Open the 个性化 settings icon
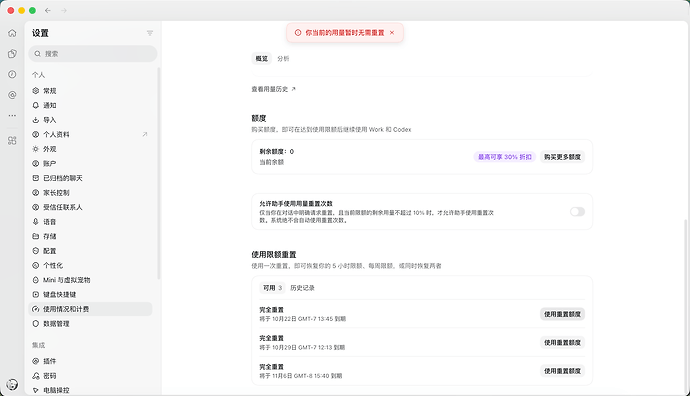This screenshot has width=690, height=396. click(x=36, y=265)
